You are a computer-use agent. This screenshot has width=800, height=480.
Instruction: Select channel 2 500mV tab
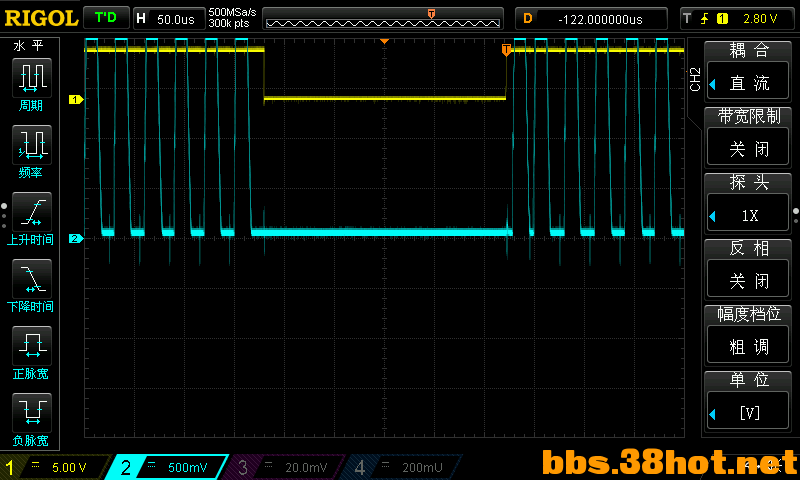pos(168,467)
